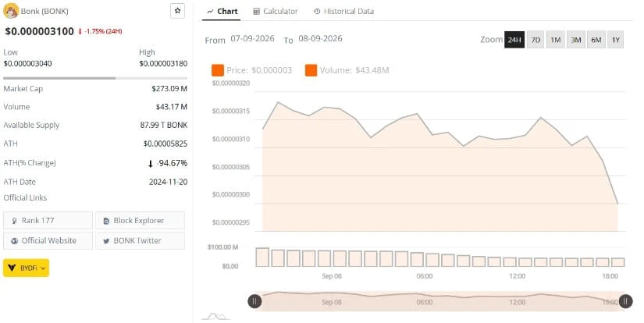644x323 pixels.
Task: Click the 06:00 x-axis label under the volume bars
Action: [425, 276]
